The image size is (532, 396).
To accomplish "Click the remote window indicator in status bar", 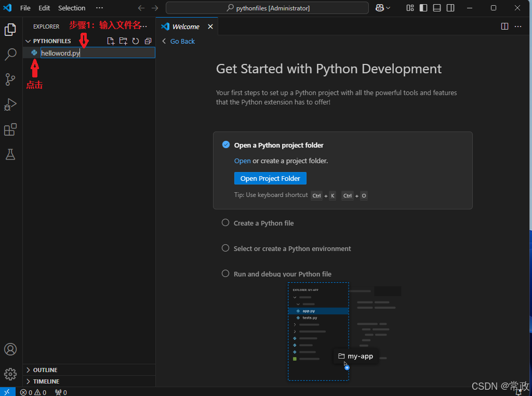I will coord(7,392).
